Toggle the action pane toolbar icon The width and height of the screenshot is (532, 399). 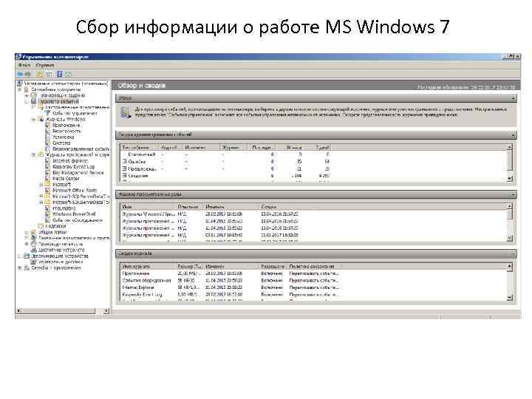[x=68, y=74]
